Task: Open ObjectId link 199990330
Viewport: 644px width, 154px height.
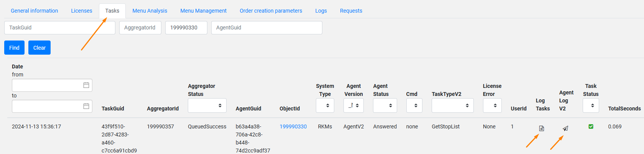Action: pyautogui.click(x=293, y=126)
